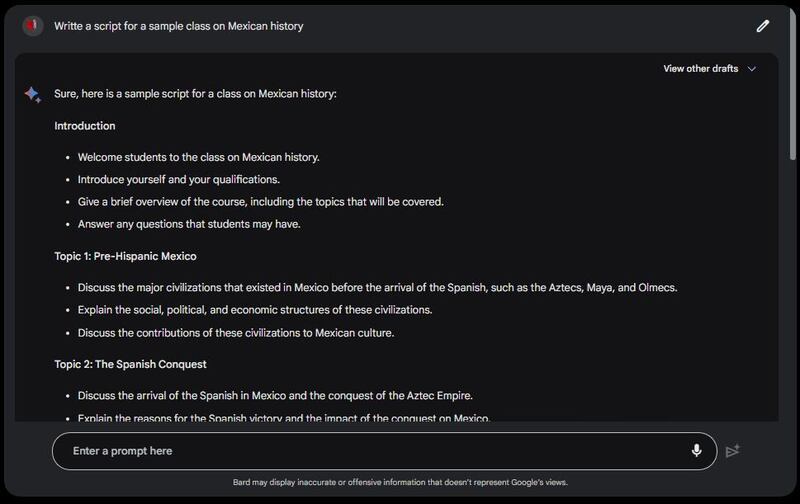Click the edit prompt pencil icon
Viewport: 800px width, 504px height.
[x=763, y=26]
